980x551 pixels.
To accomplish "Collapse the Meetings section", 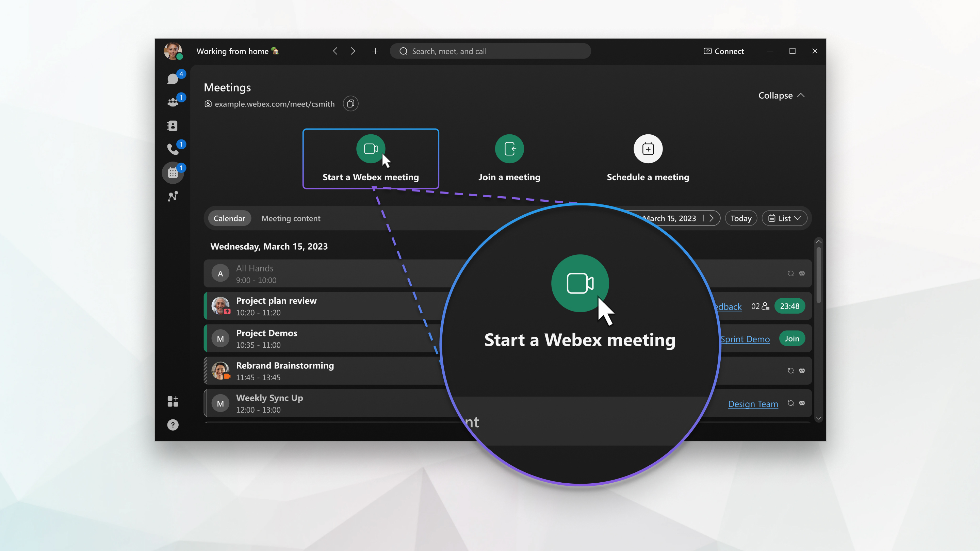I will point(780,95).
